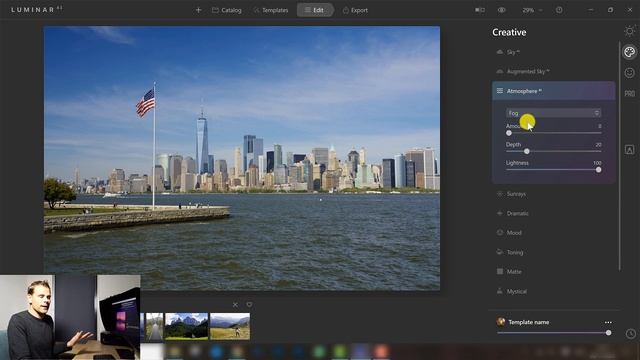The height and width of the screenshot is (360, 640).
Task: Click the Template name thumbnail icon
Action: [501, 322]
